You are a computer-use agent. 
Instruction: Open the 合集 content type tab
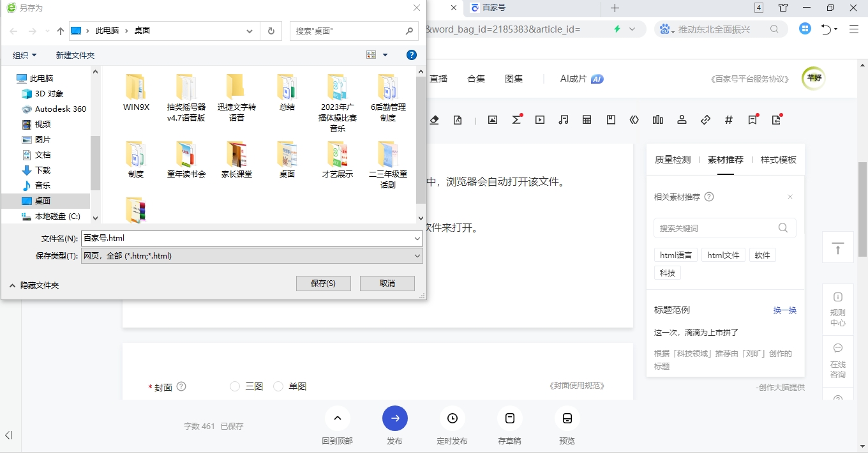tap(476, 79)
